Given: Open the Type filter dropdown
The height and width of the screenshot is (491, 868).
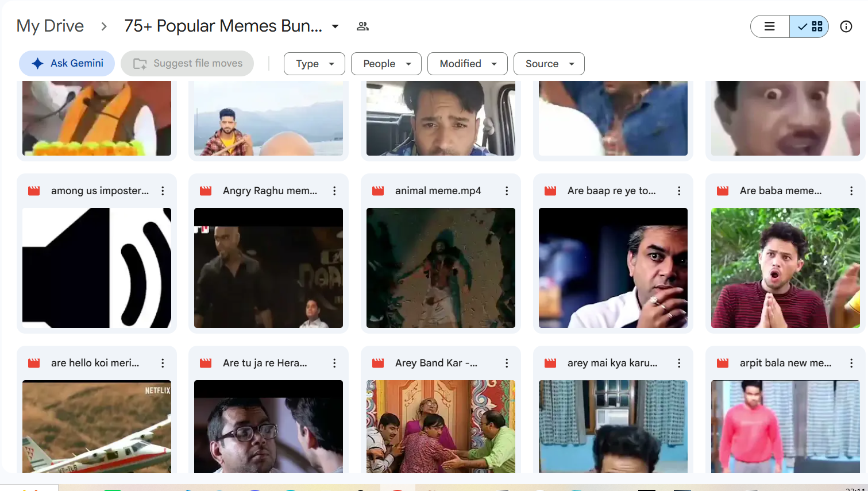Looking at the screenshot, I should [x=314, y=64].
